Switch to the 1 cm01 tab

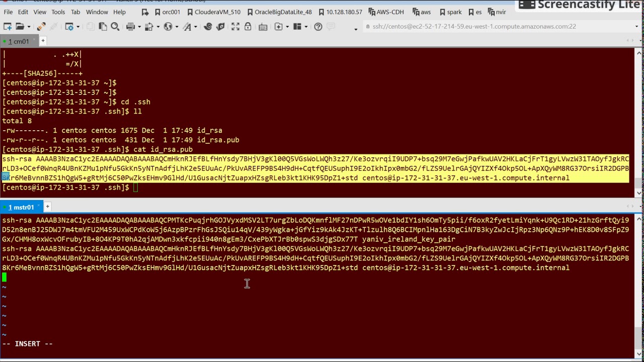point(19,41)
